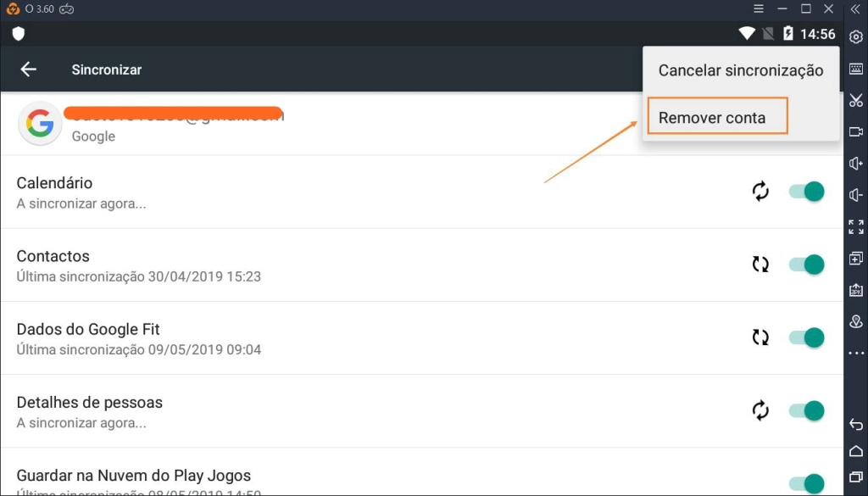Viewport: 868px width, 496px height.
Task: Click the battery charging status icon
Action: tap(788, 34)
